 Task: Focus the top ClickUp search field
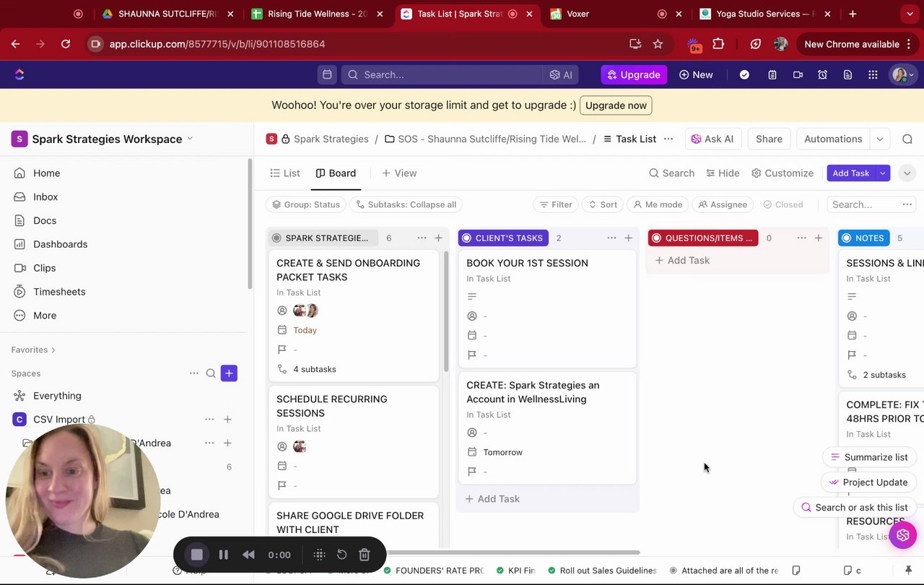coord(442,74)
